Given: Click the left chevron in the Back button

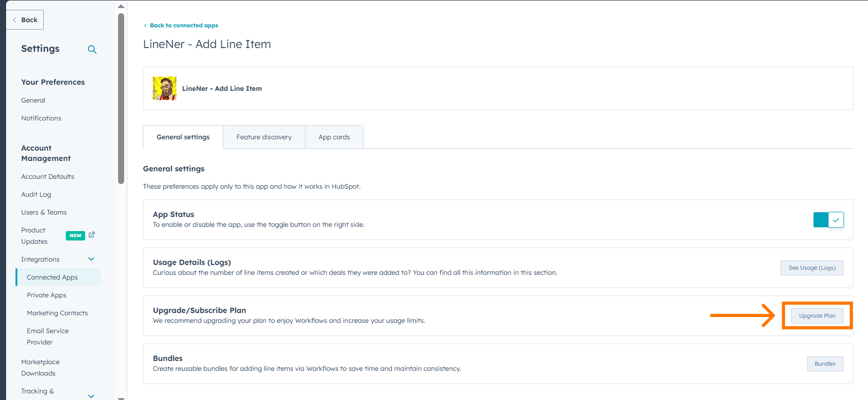Looking at the screenshot, I should (15, 20).
